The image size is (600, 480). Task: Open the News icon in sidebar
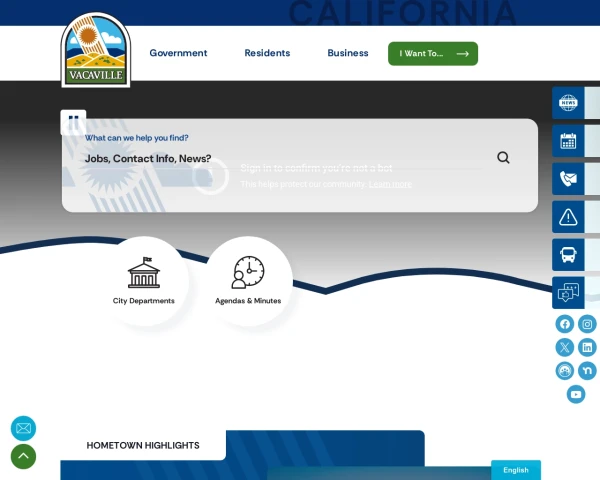coord(568,103)
